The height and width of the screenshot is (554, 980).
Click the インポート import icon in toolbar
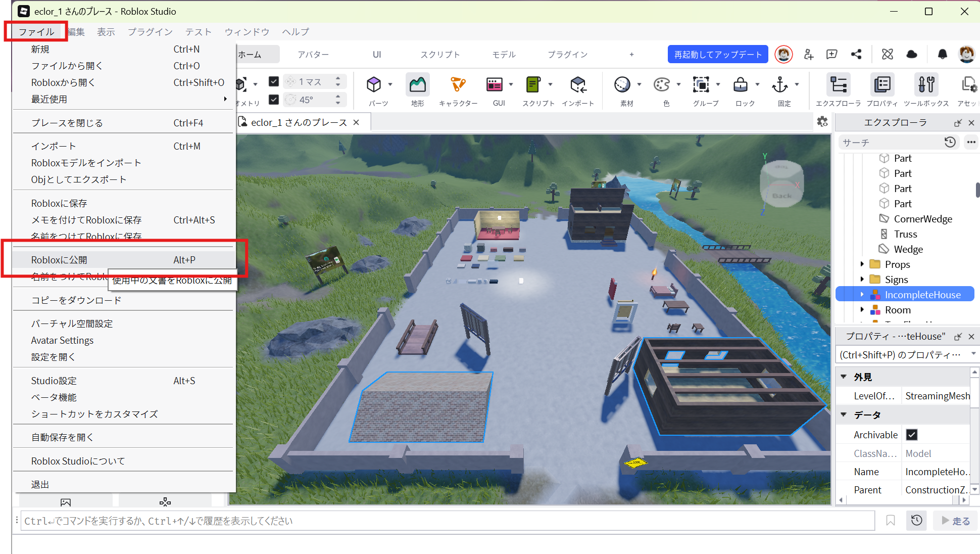coord(578,85)
